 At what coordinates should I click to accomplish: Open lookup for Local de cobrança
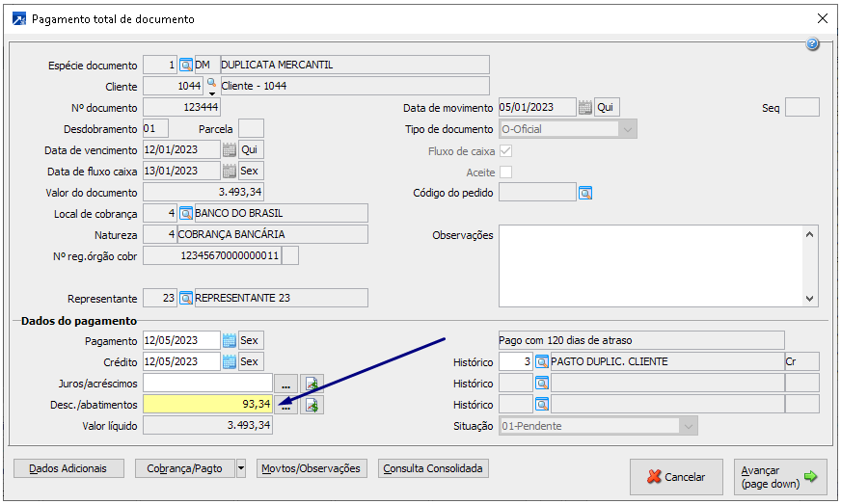(x=186, y=213)
